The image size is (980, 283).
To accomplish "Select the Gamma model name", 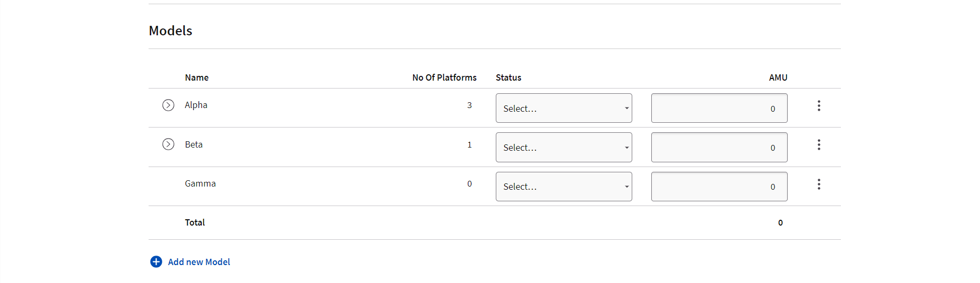I will 200,183.
